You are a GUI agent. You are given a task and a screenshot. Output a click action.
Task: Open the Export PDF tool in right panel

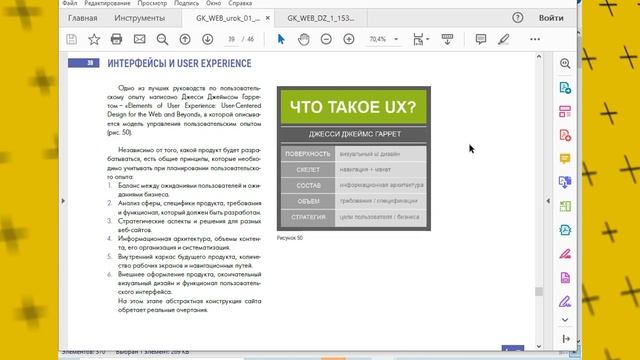(x=565, y=87)
